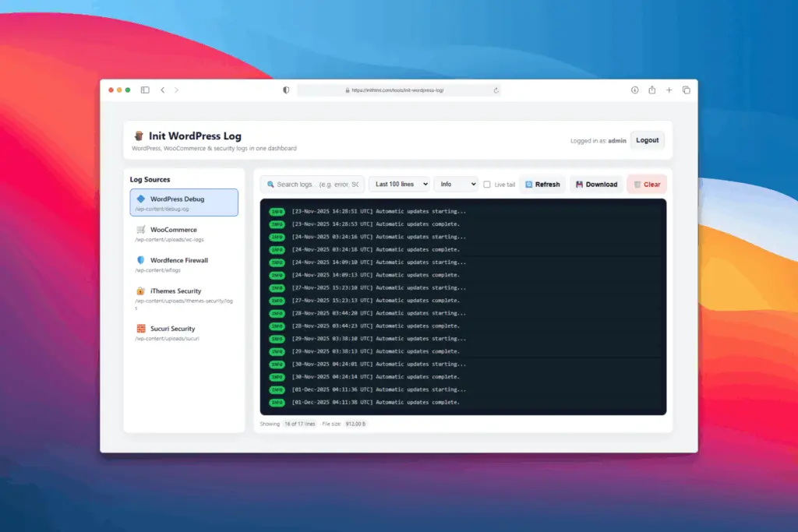Image resolution: width=798 pixels, height=532 pixels.
Task: Click the Logout button
Action: 648,140
